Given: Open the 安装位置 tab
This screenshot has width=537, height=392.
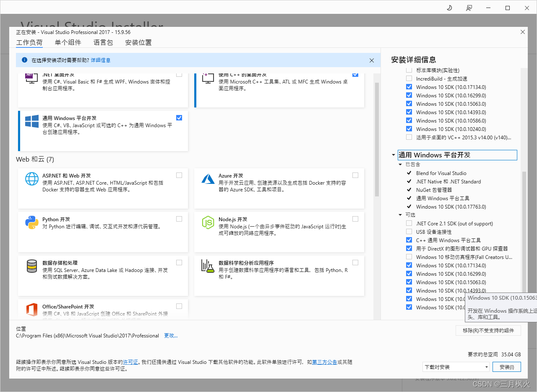Looking at the screenshot, I should click(x=138, y=42).
